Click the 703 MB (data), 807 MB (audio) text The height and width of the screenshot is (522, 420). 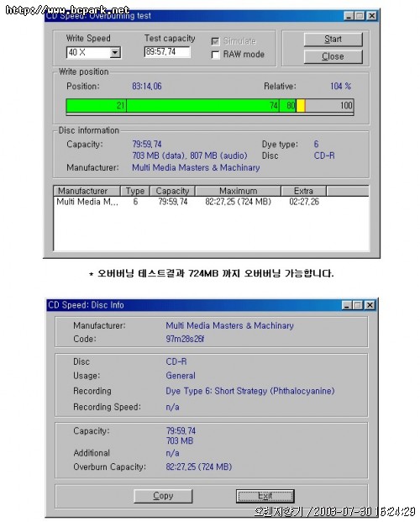190,156
